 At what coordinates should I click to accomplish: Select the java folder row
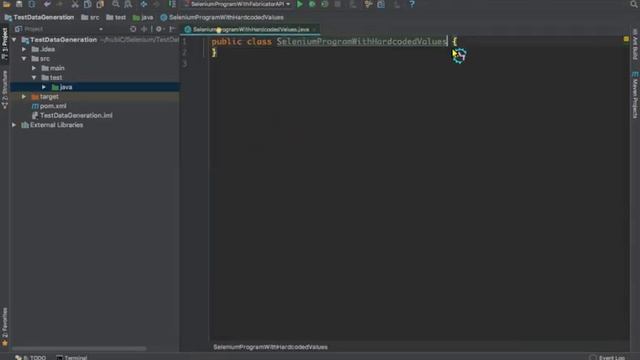(95, 87)
